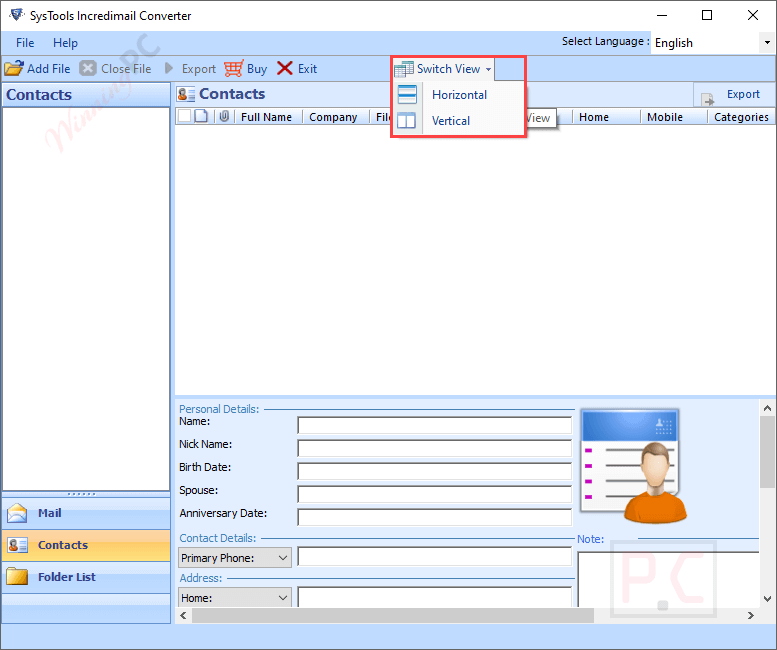Click the Name input field
777x650 pixels.
coord(435,425)
